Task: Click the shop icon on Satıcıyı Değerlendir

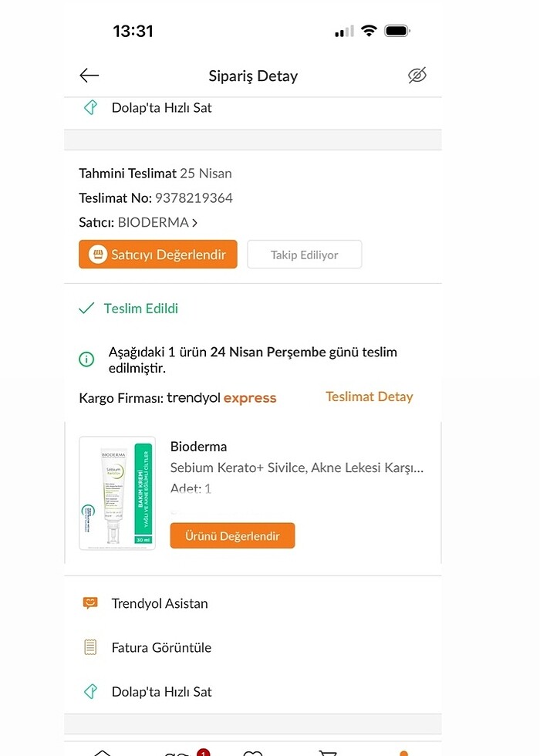Action: click(97, 255)
